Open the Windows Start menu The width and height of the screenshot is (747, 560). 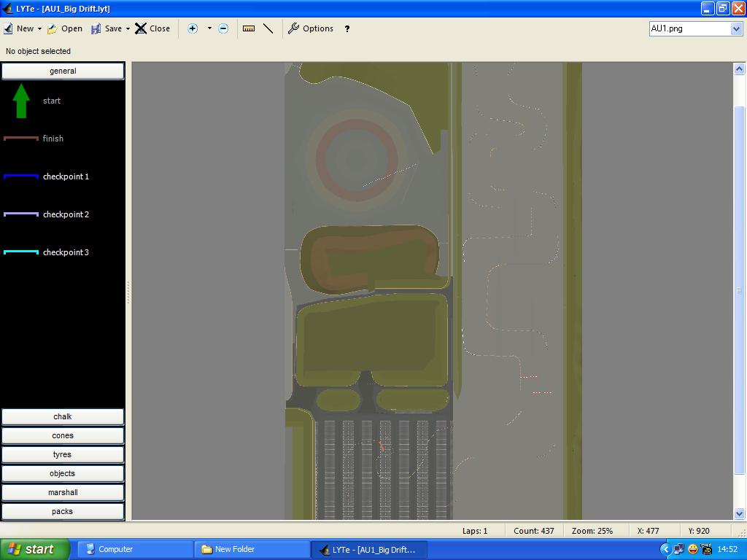tap(35, 549)
